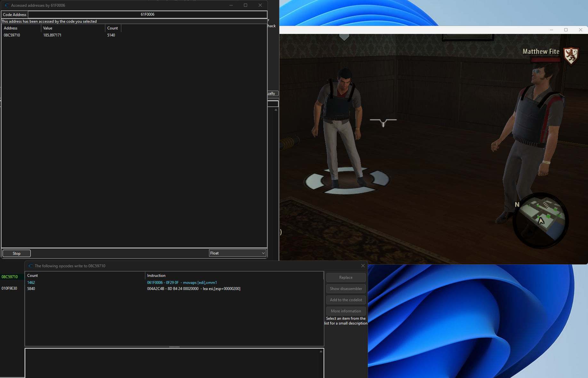Maximize the Accessed addresses window

[246, 5]
